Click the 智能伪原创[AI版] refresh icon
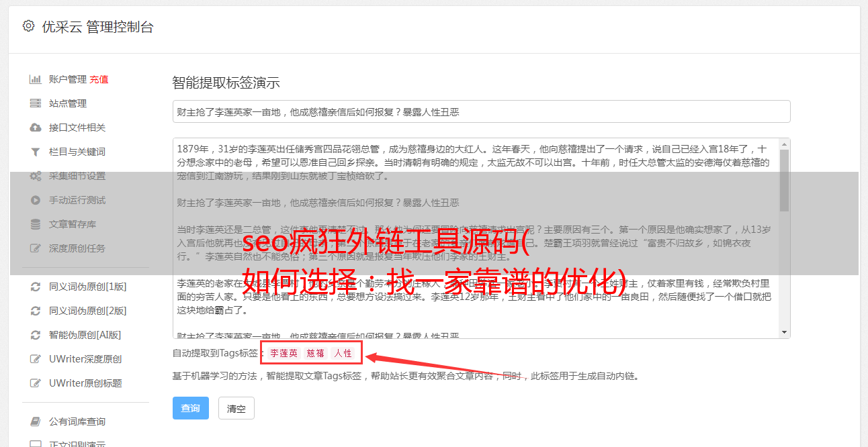This screenshot has width=868, height=447. (35, 335)
